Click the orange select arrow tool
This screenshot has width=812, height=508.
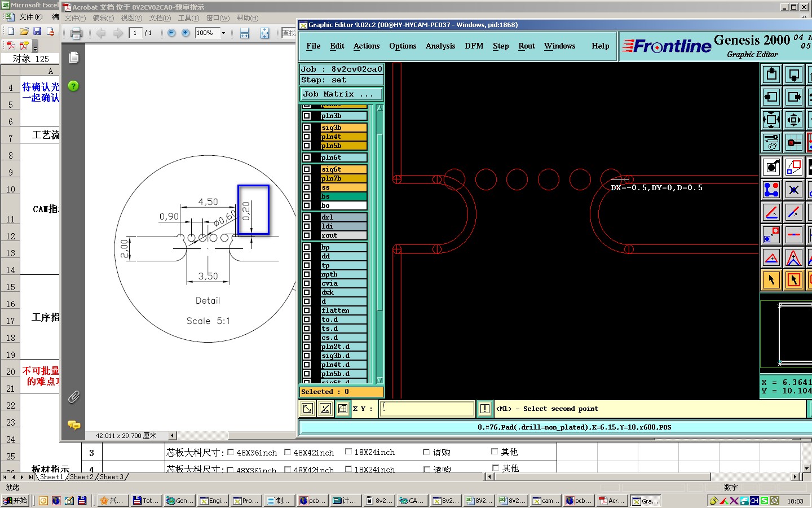pos(771,279)
